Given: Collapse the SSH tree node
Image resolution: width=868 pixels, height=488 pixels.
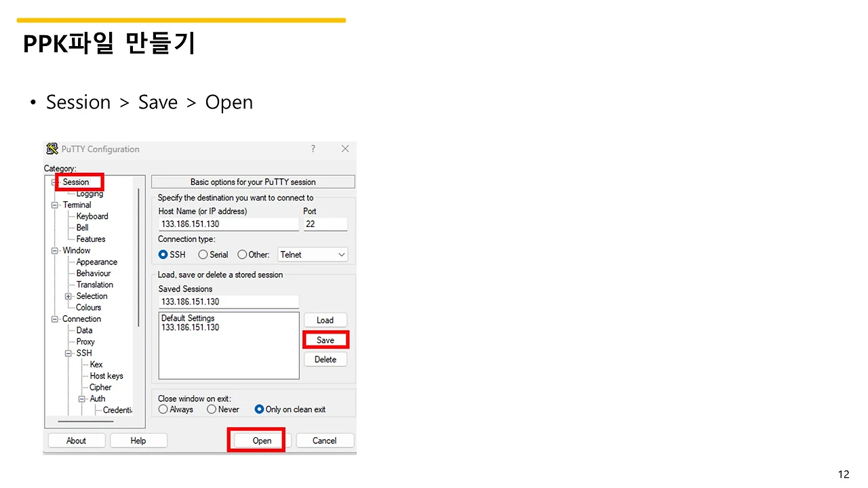Looking at the screenshot, I should [68, 353].
